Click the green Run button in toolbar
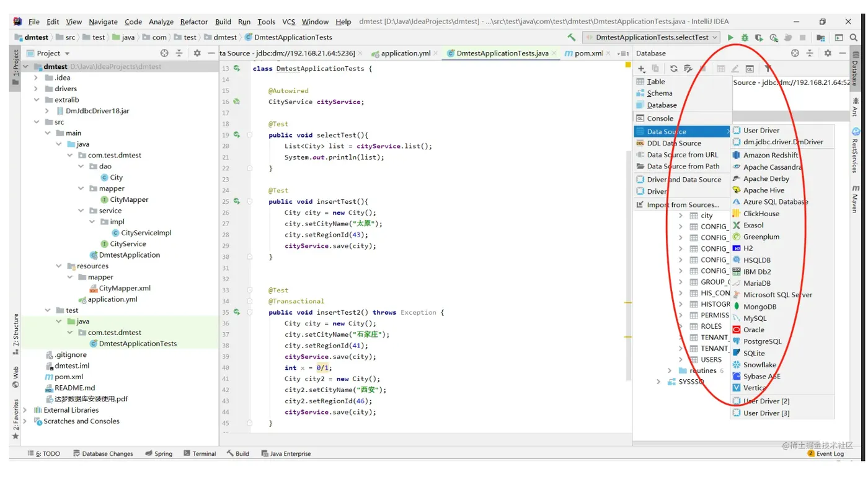The image size is (868, 477). point(730,38)
